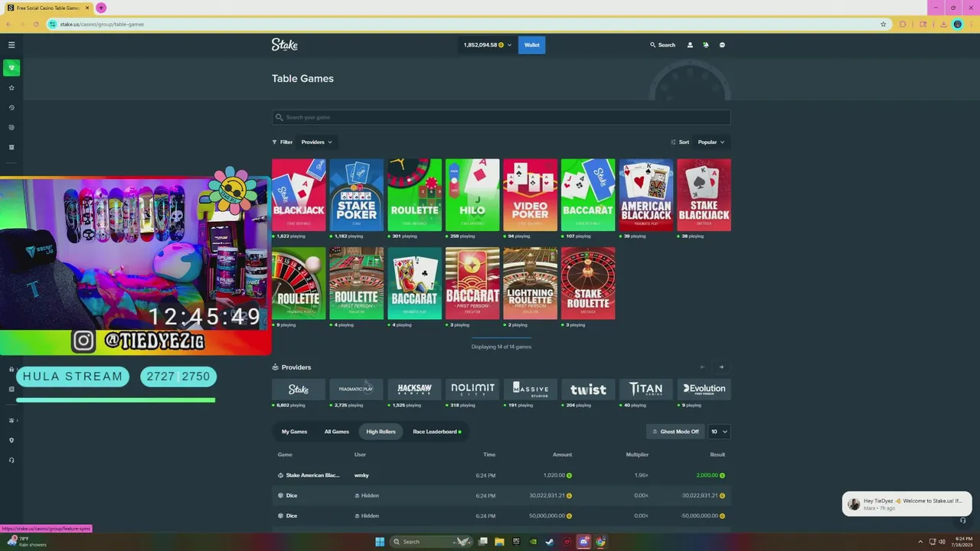Click the Stake logo in header
Screen dimensions: 980x551
coord(285,45)
